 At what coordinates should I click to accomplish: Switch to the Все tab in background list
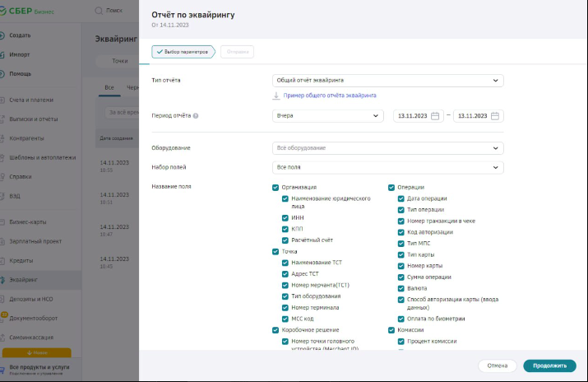pos(109,87)
